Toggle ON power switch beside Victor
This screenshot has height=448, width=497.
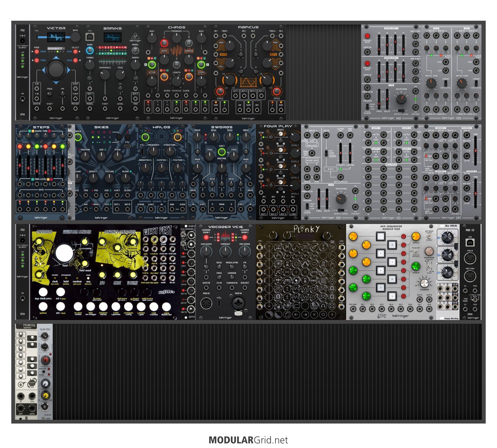point(23,99)
